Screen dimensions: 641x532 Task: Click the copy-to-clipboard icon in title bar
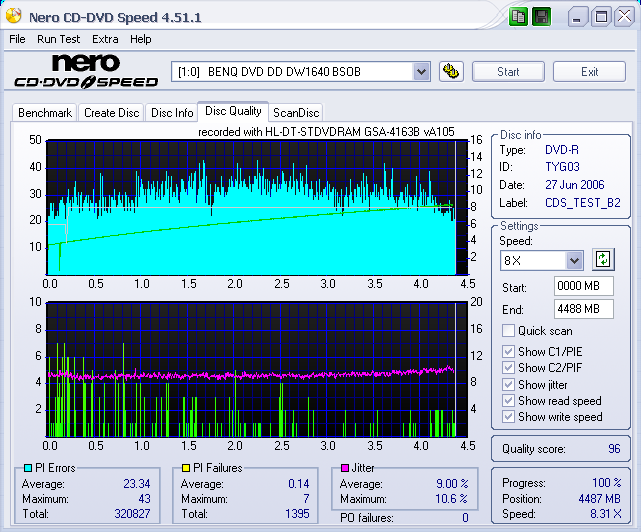click(x=518, y=16)
